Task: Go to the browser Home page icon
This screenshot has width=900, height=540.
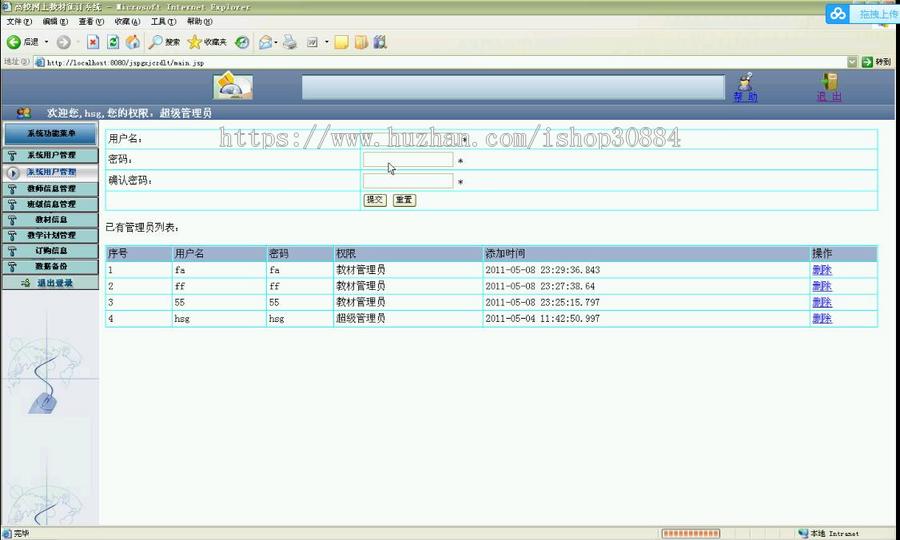Action: pos(133,42)
